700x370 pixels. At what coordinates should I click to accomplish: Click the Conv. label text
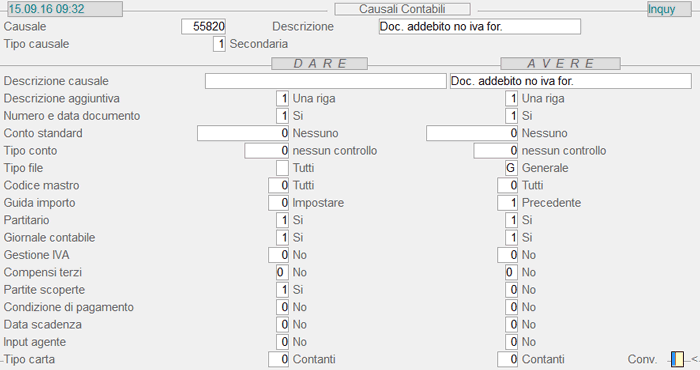click(x=642, y=359)
